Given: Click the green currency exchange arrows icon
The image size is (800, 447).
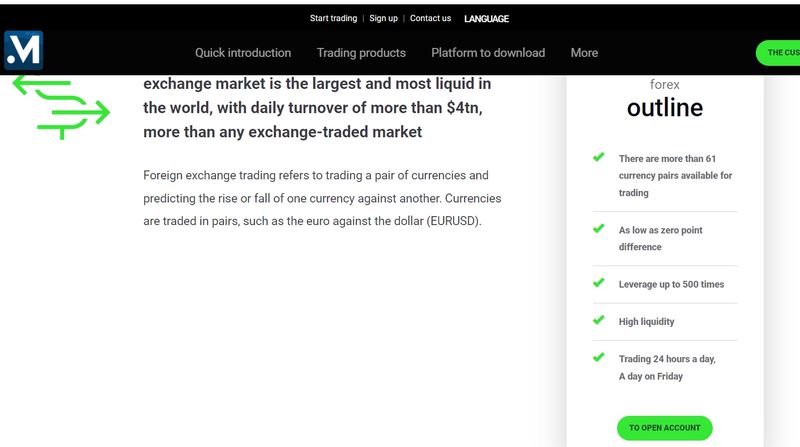Looking at the screenshot, I should point(61,107).
